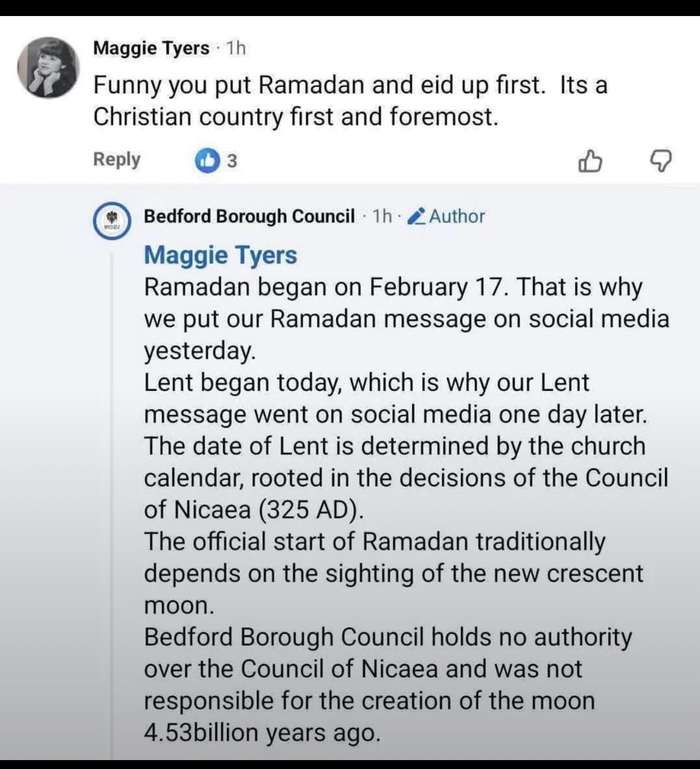
Task: View the 3 reactions count
Action: point(232,161)
